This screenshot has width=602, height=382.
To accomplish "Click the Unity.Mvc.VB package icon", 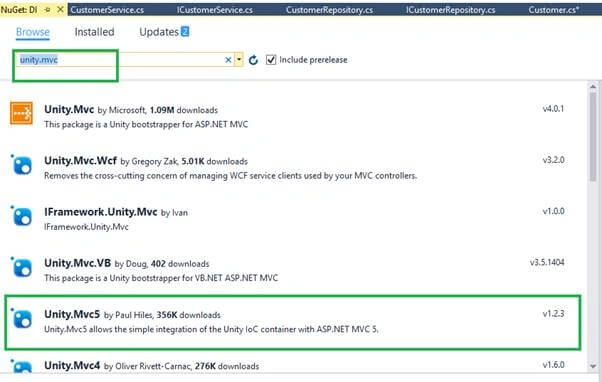I will tap(22, 267).
